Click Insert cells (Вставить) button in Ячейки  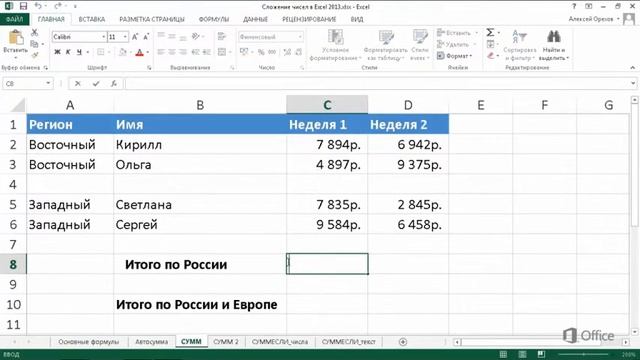(457, 33)
